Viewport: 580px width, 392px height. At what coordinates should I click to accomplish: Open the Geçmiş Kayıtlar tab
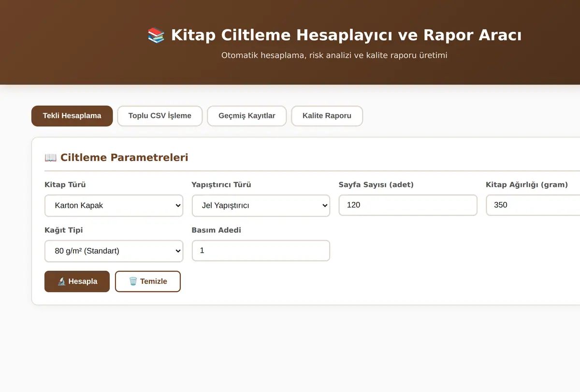[x=247, y=116]
